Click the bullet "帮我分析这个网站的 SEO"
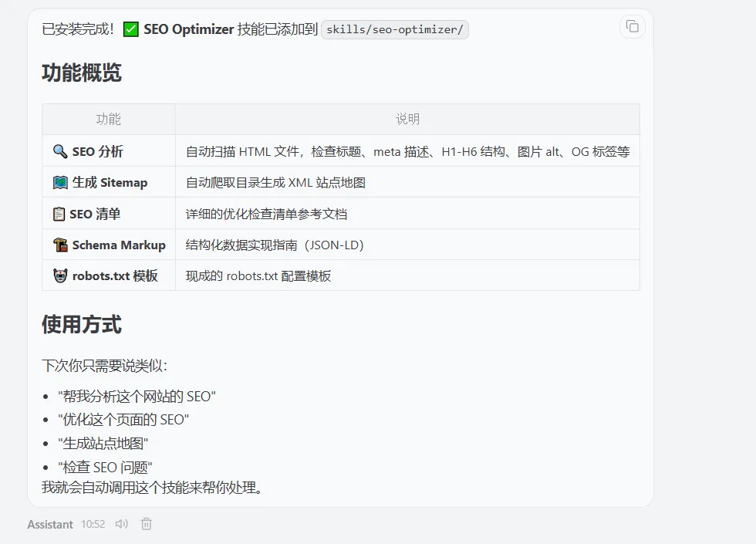Screen dimensions: 756x544 pos(137,397)
